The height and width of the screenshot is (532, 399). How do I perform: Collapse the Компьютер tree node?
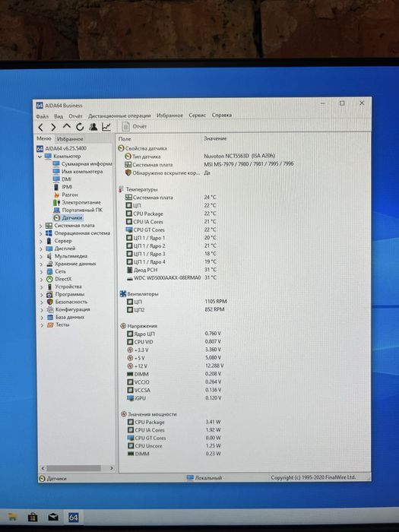(x=40, y=157)
